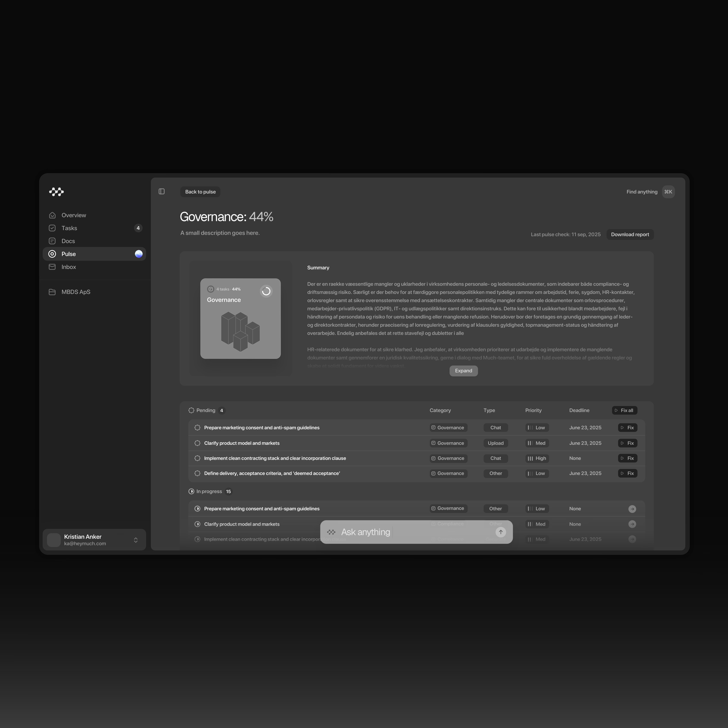Screen dimensions: 728x728
Task: Open pending task 'Prepare marketing consent and anti-spam guidelines'
Action: click(262, 428)
